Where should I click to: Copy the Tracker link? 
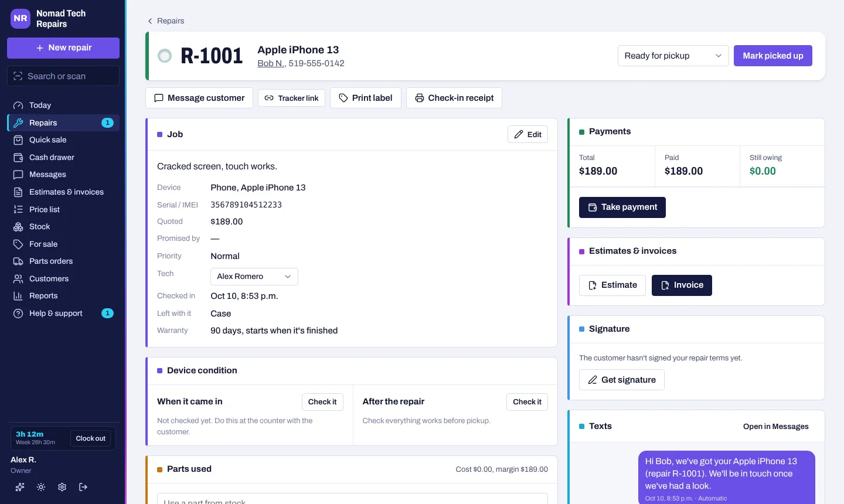292,98
